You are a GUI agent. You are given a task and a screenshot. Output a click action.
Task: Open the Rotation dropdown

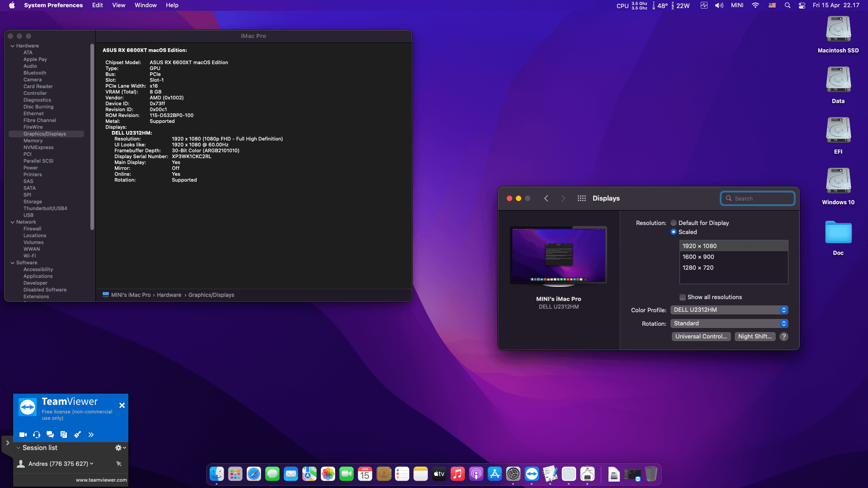coord(729,324)
